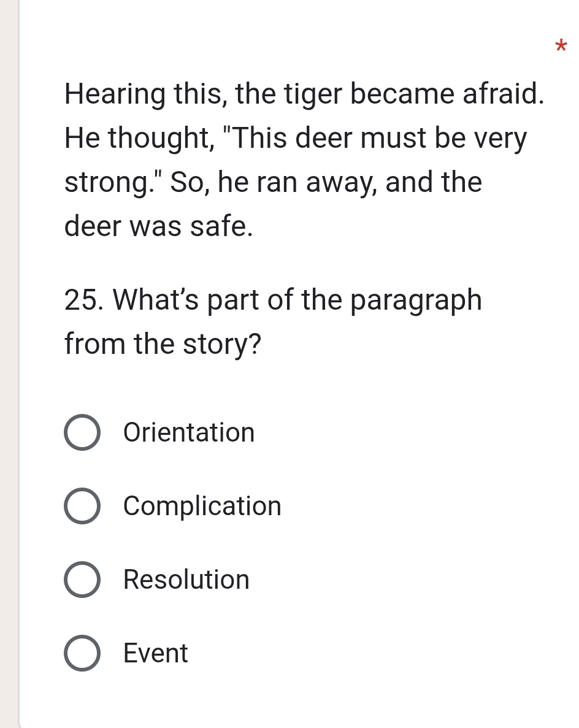Click the word "paragraph" in the question

pos(416,301)
